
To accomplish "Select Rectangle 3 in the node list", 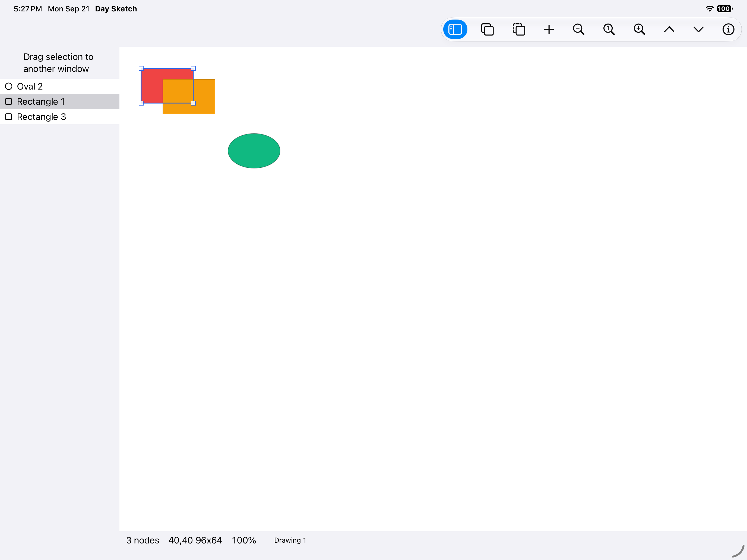I will [60, 117].
